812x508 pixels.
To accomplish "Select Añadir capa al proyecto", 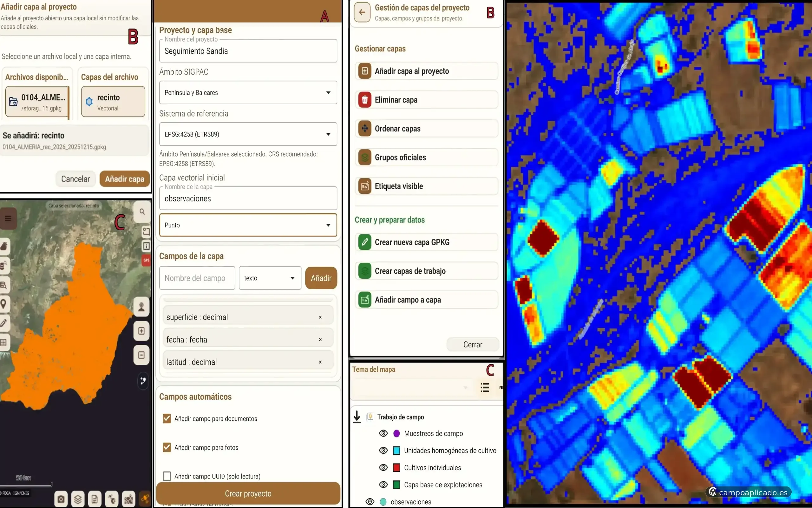I will 426,71.
